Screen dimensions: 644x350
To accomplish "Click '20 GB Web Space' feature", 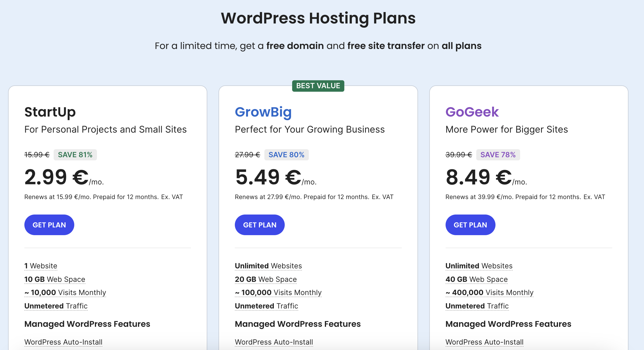I will pos(266,279).
